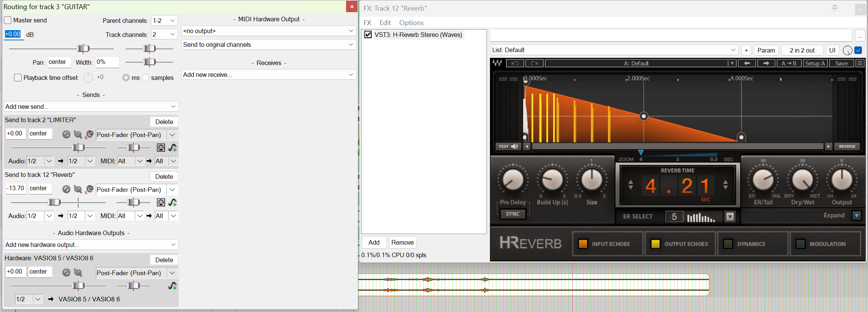
Task: Toggle the plugin bypass checkbox next to UI
Action: pos(858,50)
